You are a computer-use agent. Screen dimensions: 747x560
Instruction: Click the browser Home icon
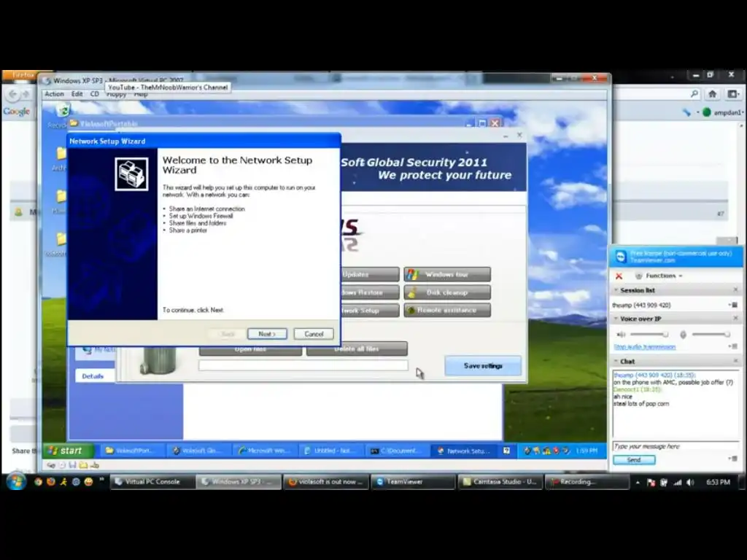pyautogui.click(x=713, y=94)
